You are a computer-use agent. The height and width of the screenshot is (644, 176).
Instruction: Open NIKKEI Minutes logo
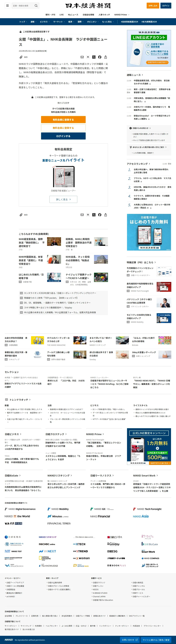58,516
